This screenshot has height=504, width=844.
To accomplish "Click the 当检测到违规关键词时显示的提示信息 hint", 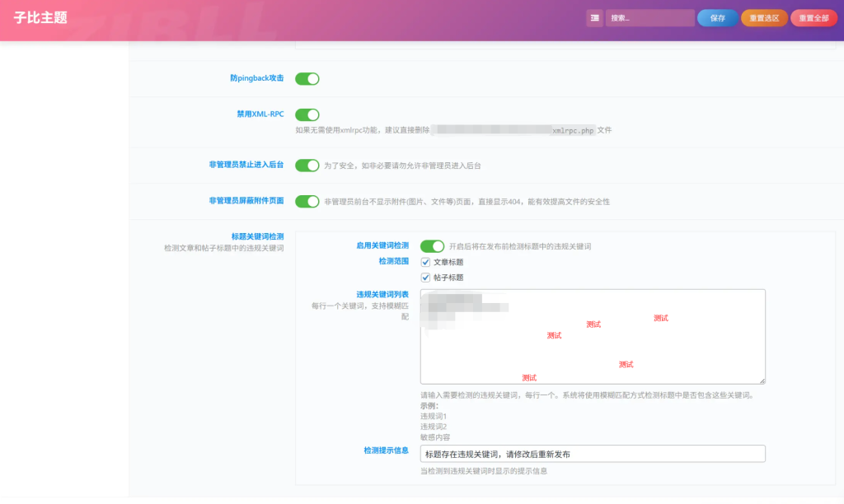I will [x=483, y=471].
